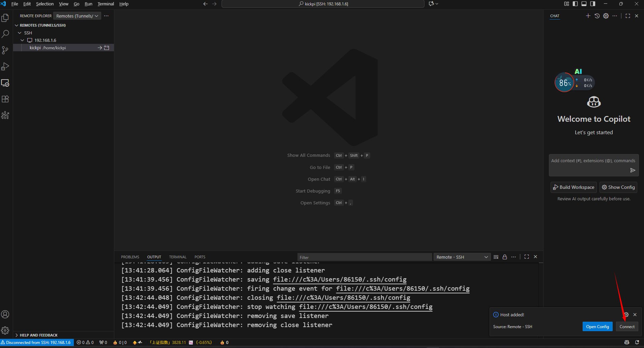Click Build Workspace button
This screenshot has width=644, height=348.
[x=574, y=187]
